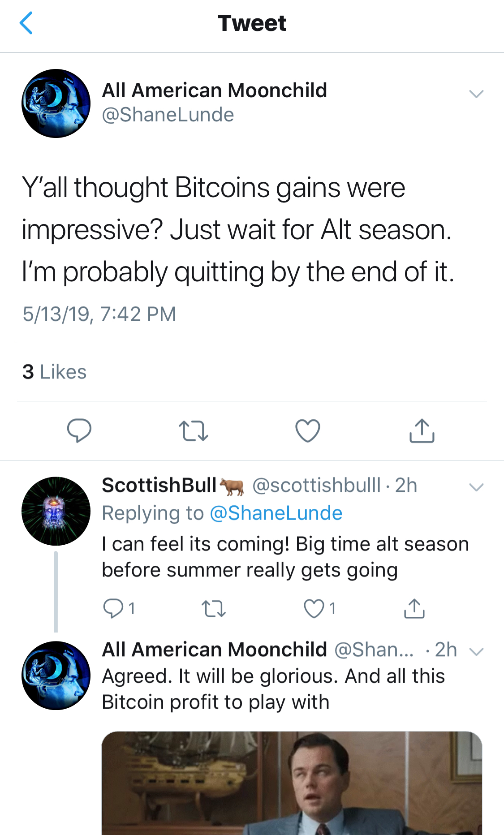The image size is (504, 835).
Task: Open ScottishBull's profile avatar
Action: pyautogui.click(x=56, y=511)
